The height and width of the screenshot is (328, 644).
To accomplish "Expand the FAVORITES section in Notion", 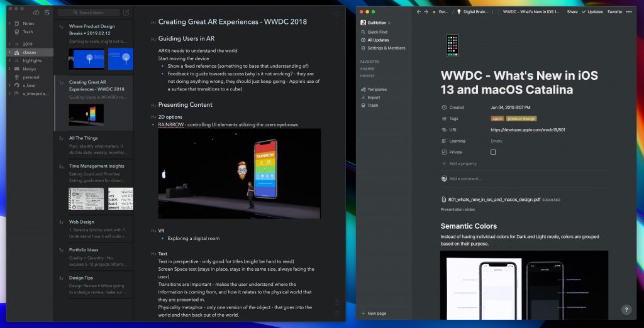I will click(370, 62).
